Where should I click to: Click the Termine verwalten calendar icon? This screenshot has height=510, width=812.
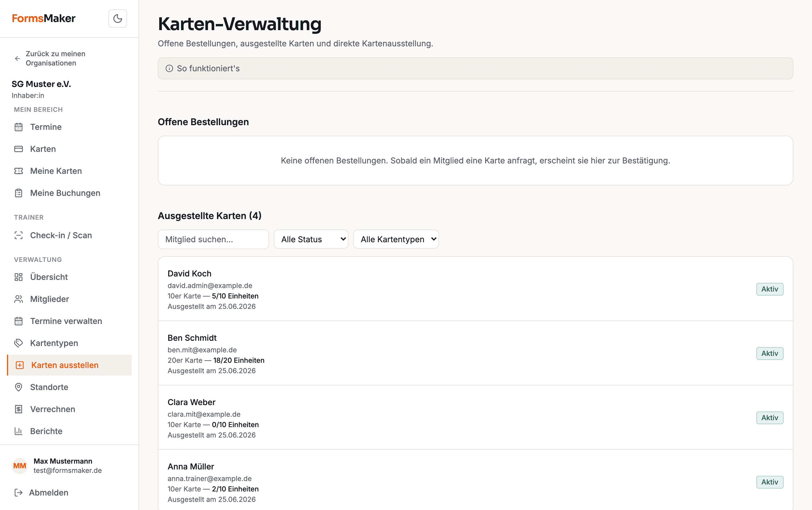tap(19, 321)
